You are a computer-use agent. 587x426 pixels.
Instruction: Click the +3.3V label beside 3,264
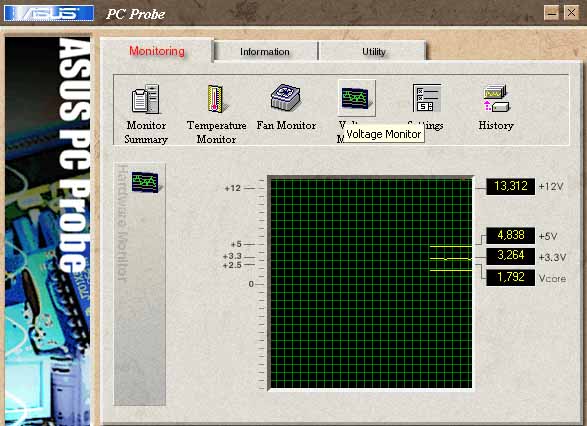pos(552,258)
